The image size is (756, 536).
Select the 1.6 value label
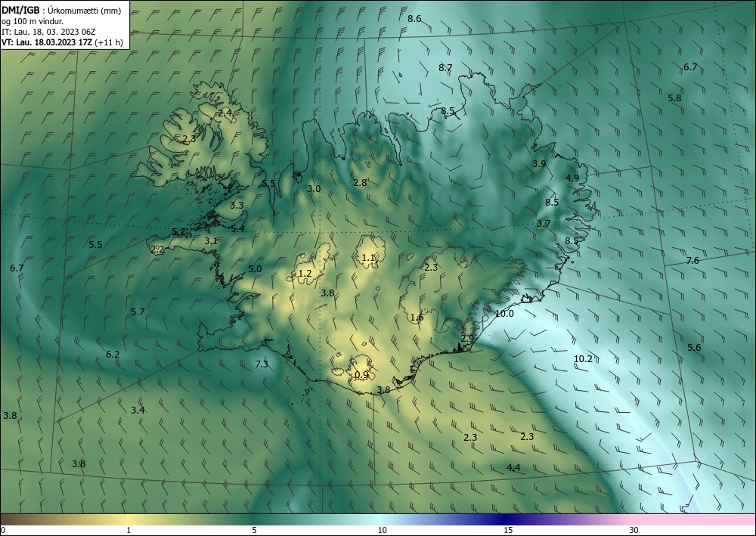click(417, 318)
